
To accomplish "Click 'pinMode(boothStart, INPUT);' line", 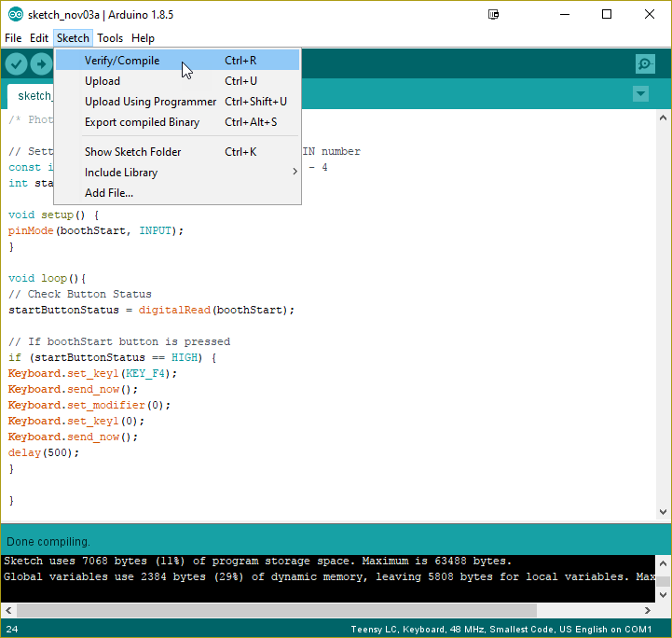I will coord(96,230).
